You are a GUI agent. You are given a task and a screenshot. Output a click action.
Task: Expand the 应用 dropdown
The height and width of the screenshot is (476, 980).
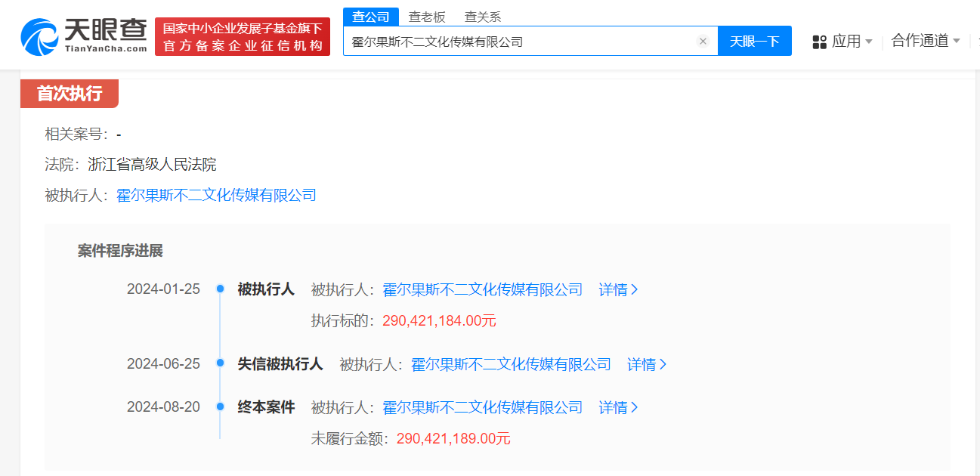[848, 42]
